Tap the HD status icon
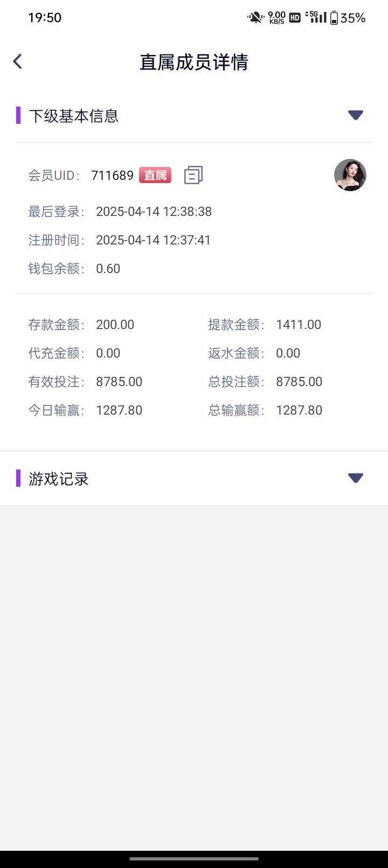Image resolution: width=388 pixels, height=868 pixels. tap(295, 18)
